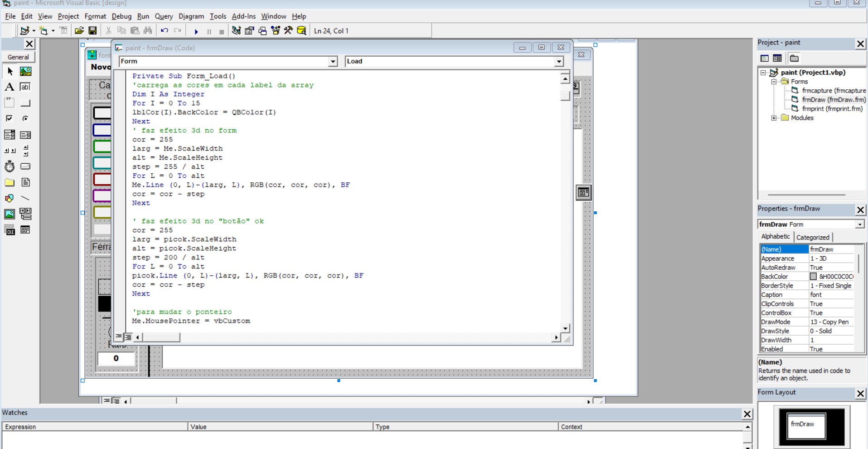
Task: Open the procedure dropdown showing Load
Action: point(559,62)
